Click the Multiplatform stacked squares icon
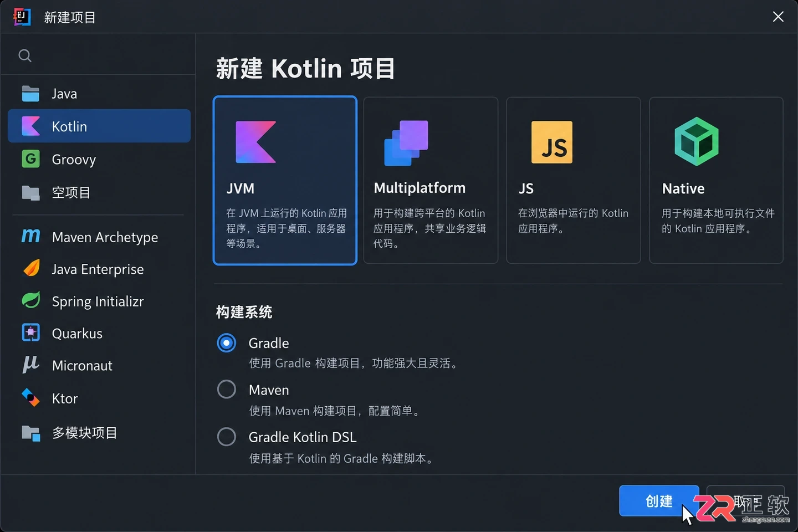This screenshot has width=798, height=532. pos(406,143)
